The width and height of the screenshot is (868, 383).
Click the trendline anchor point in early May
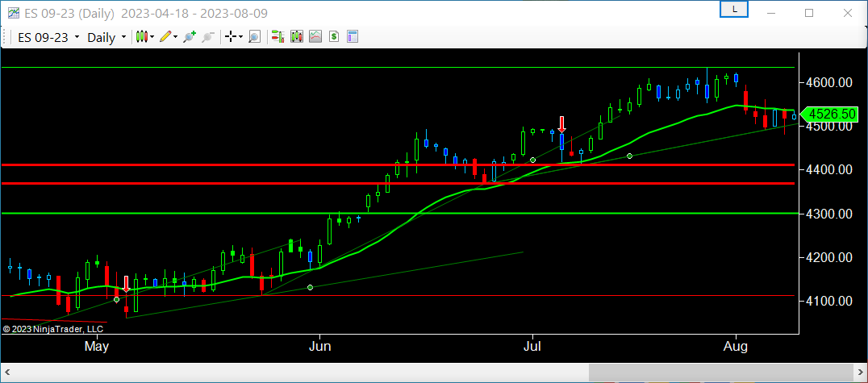(x=116, y=299)
